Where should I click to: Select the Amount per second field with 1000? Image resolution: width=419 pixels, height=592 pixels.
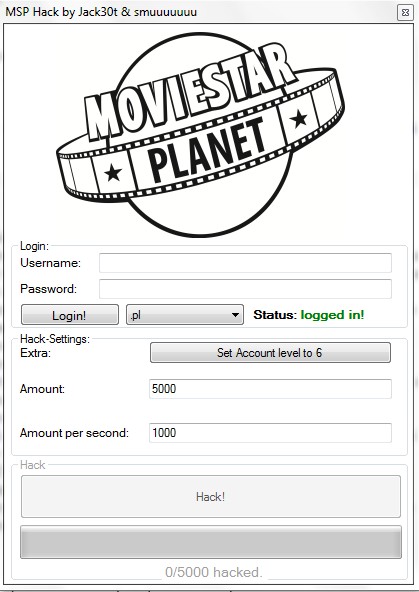[x=270, y=433]
